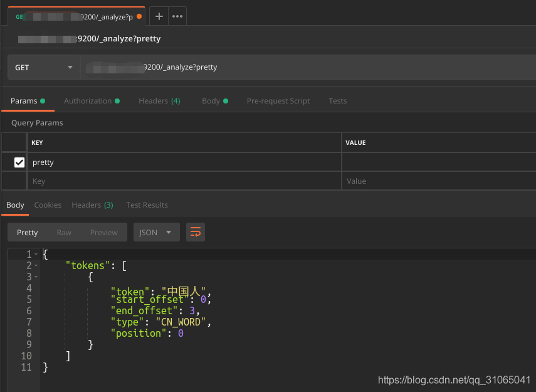The height and width of the screenshot is (392, 536).
Task: Open the GET method dropdown
Action: [44, 67]
